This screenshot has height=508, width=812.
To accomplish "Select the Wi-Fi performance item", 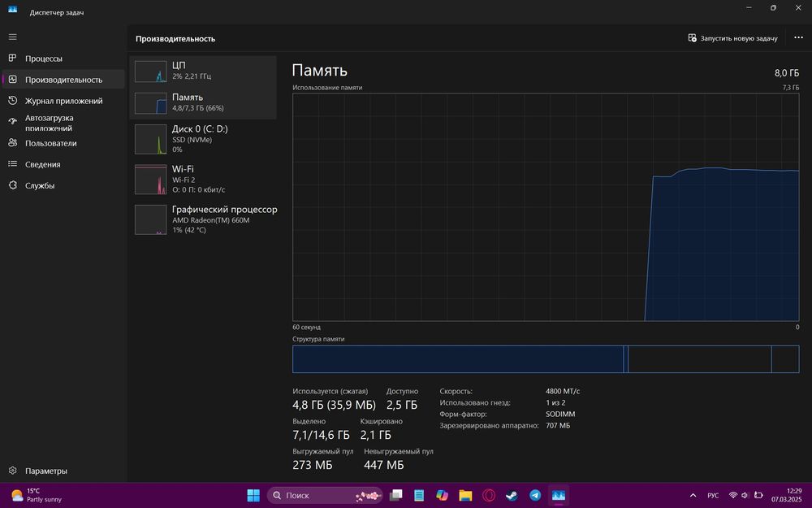I will point(203,179).
